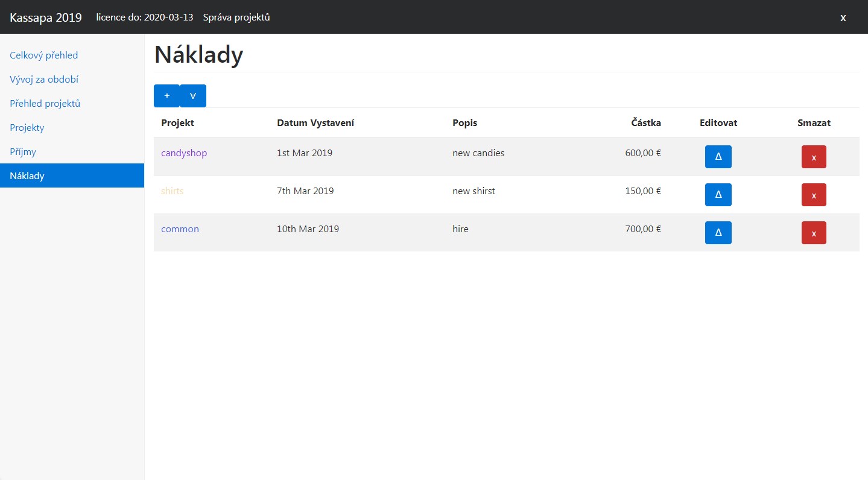
Task: Click the Kassapa 2019 brand title
Action: tap(46, 17)
